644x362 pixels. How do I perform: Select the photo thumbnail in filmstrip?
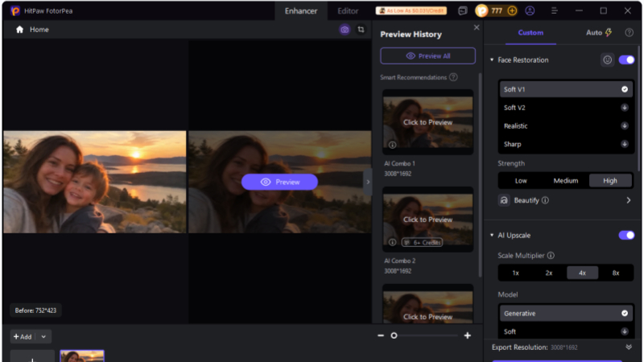[82, 356]
